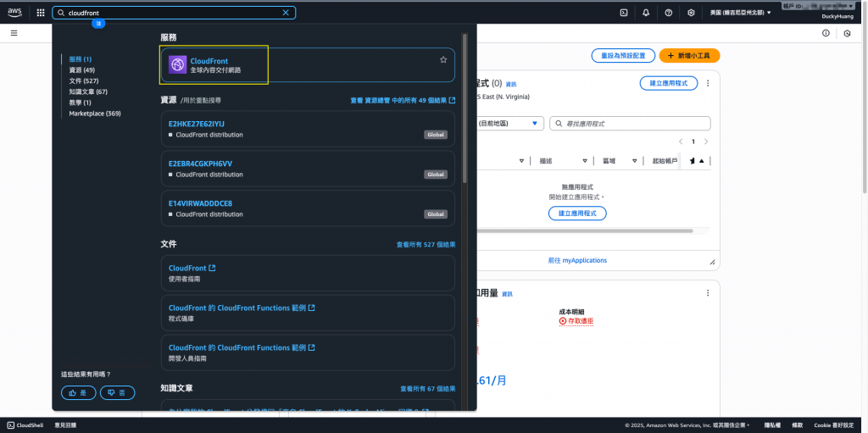Sort by the 區域 column arrow

click(x=635, y=161)
